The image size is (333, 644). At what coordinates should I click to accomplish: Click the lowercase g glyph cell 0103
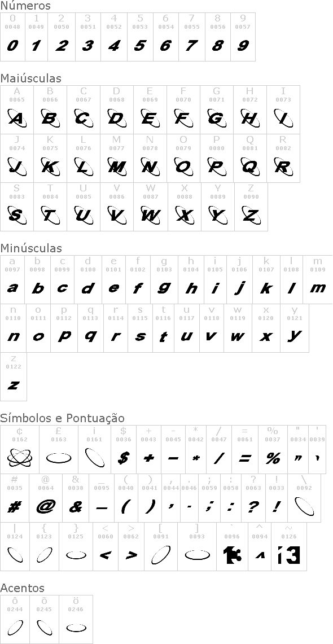164,280
